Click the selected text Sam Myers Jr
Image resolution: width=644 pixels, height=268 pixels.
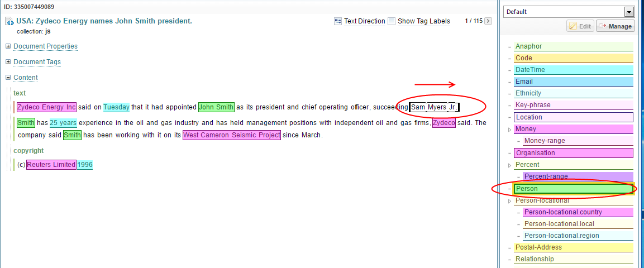pyautogui.click(x=434, y=107)
